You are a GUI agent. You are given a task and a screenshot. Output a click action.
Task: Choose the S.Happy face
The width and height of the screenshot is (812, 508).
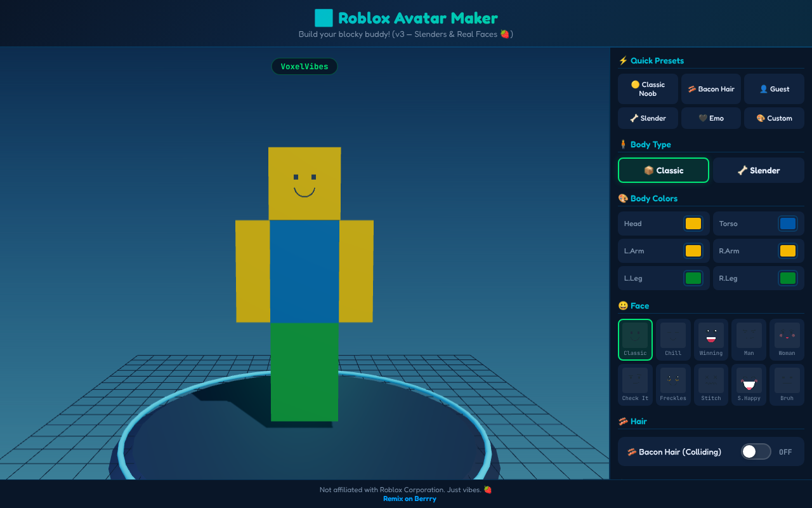pyautogui.click(x=749, y=384)
